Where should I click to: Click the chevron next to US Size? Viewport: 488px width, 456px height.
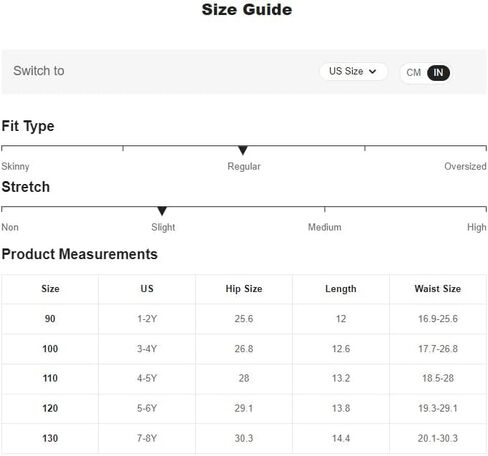point(373,72)
